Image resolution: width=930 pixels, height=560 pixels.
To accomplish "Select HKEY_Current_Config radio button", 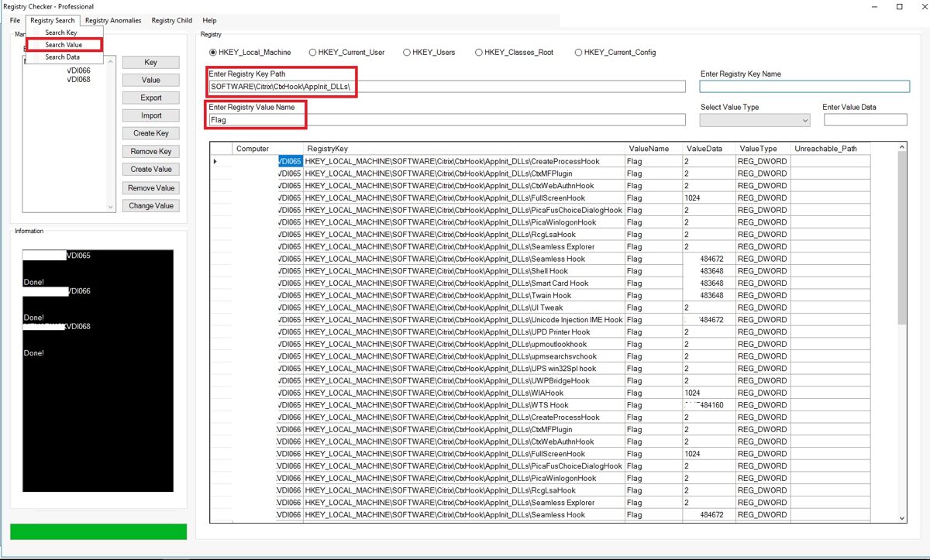I will coord(615,53).
